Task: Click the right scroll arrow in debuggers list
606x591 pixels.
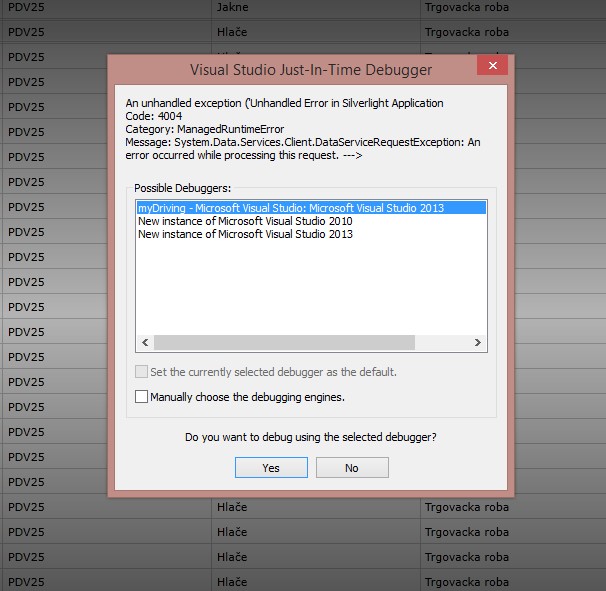Action: [478, 342]
